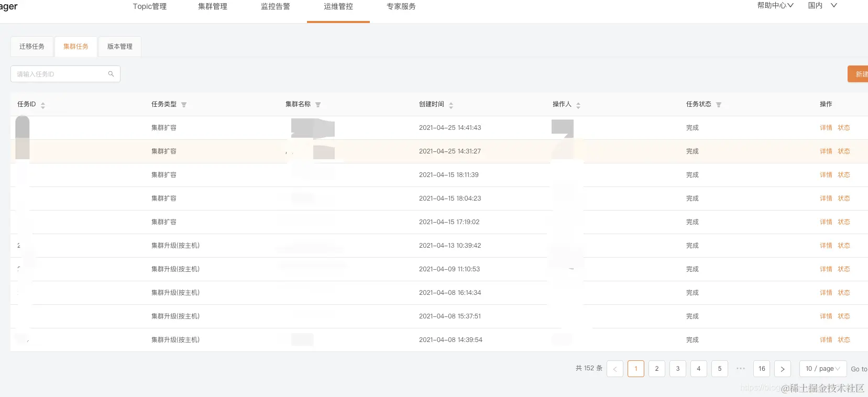Open Topic管理 menu
The image size is (868, 397).
[150, 6]
